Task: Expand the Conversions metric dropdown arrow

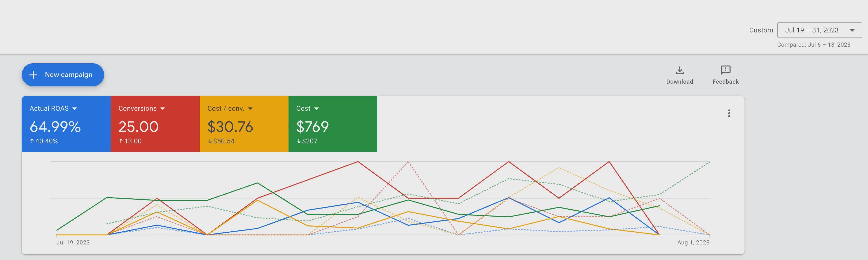Action: [163, 109]
